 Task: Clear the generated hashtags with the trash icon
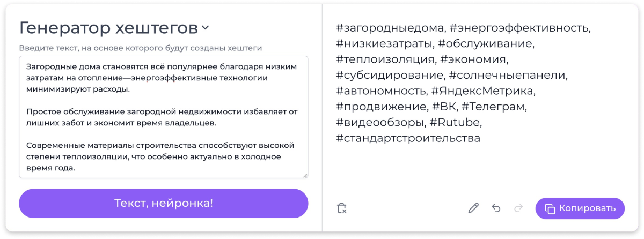tap(342, 208)
